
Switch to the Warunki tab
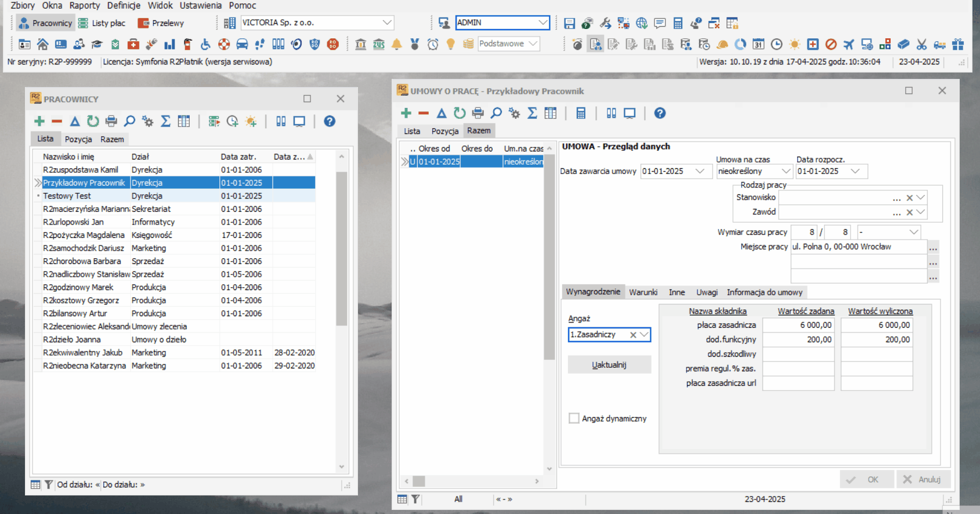[643, 292]
